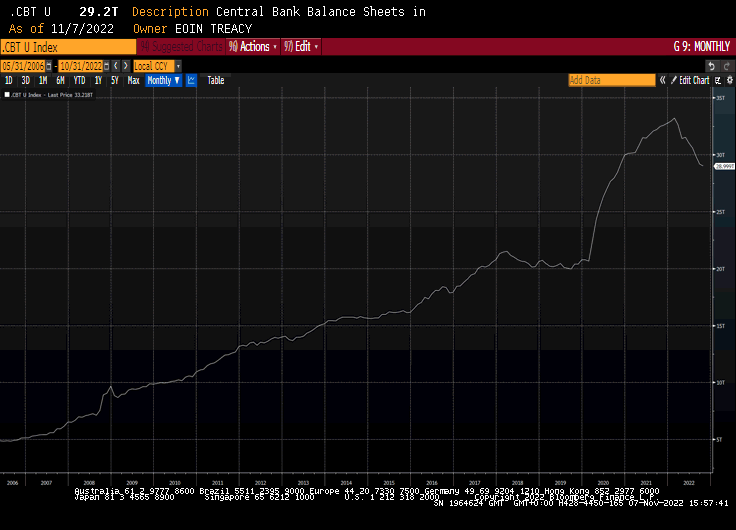The width and height of the screenshot is (736, 530).
Task: Click the 2008 x-axis label
Action: [x=89, y=483]
